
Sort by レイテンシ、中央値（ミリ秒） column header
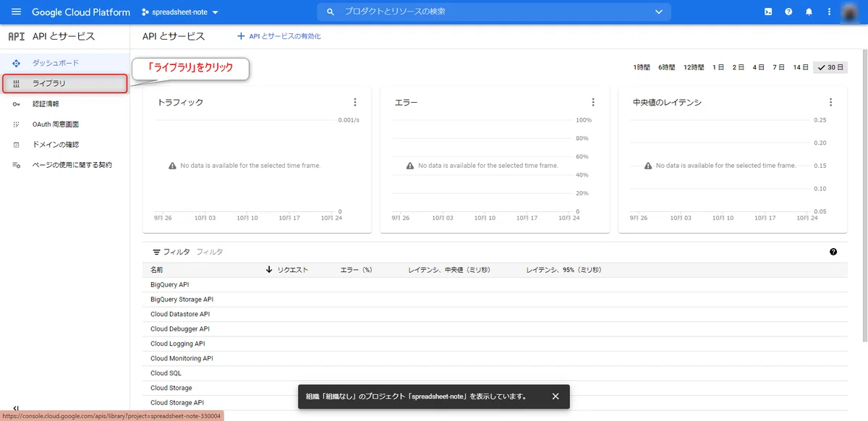pos(449,270)
